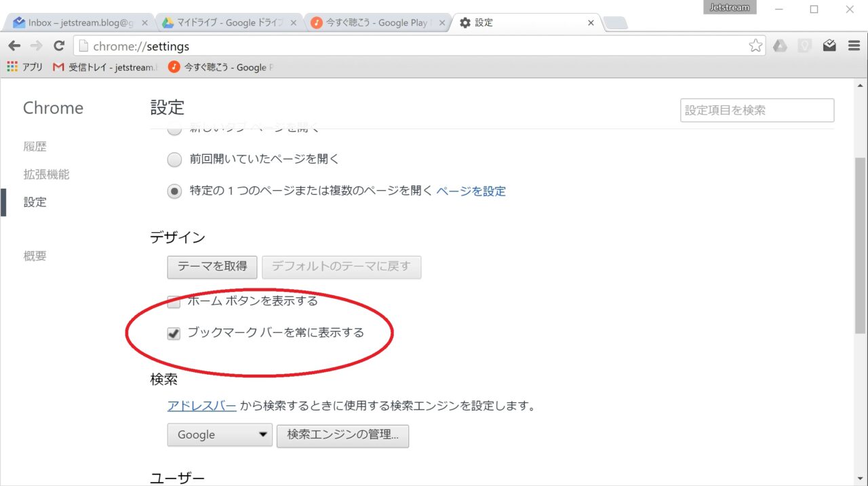Click the Inbox by Gmail extension icon
868x486 pixels.
click(x=829, y=46)
